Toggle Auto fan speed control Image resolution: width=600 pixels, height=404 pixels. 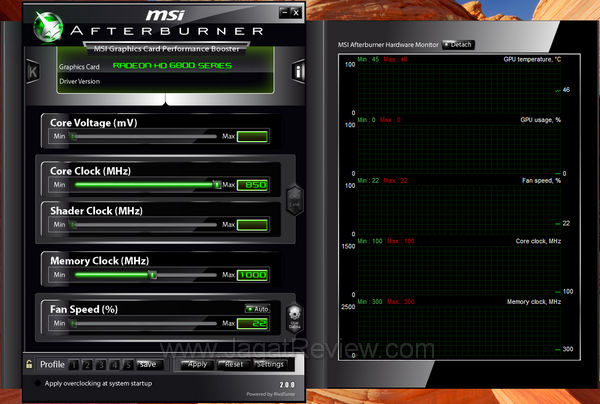[x=256, y=308]
